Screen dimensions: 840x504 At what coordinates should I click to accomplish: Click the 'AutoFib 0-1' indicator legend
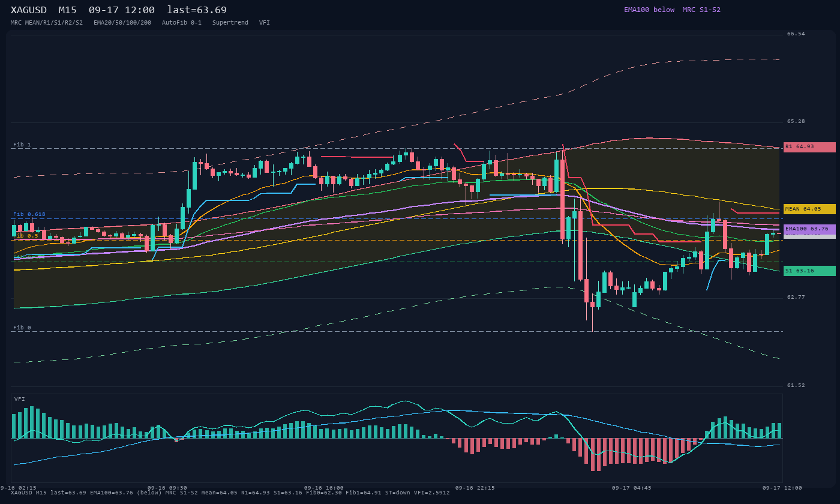tap(182, 23)
